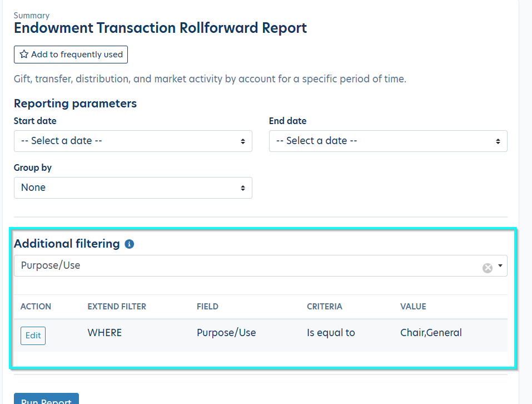Click the Endowment Transaction Rollforward Report heading

(x=160, y=28)
